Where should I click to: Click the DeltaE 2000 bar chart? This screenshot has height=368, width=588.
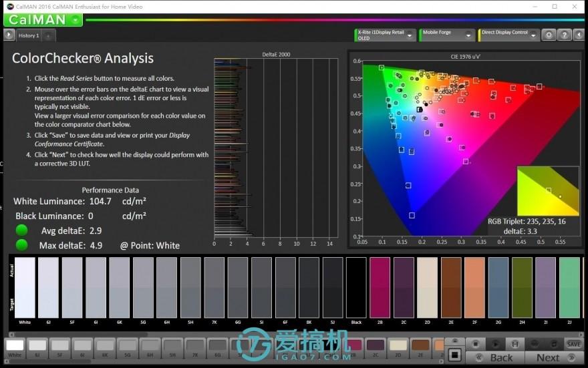pyautogui.click(x=276, y=148)
